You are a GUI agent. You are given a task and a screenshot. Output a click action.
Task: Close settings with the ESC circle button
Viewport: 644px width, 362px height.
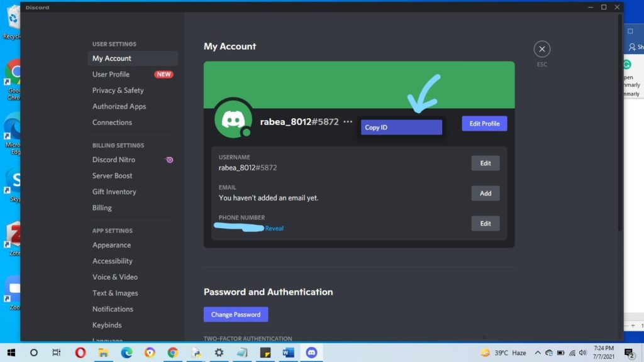coord(541,49)
